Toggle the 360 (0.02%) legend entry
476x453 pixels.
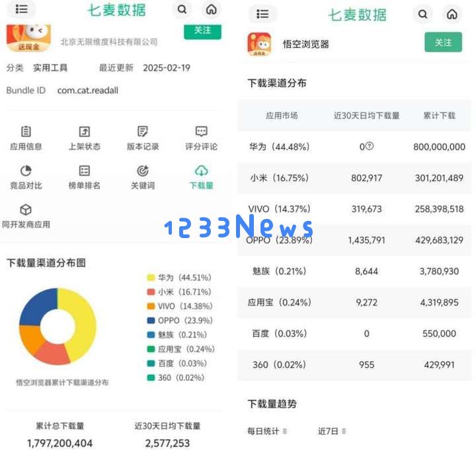176,378
